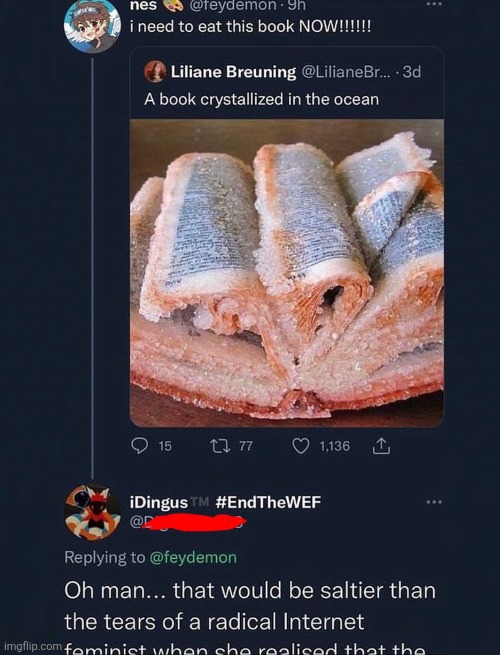The image size is (500, 655).
Task: Open the crystallized book photo
Action: click(x=287, y=273)
